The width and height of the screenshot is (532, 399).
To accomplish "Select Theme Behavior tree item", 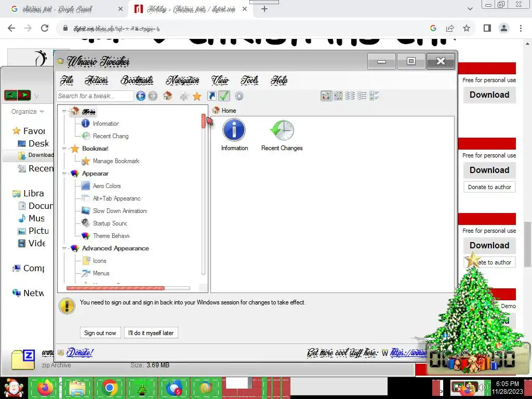I will pyautogui.click(x=111, y=236).
